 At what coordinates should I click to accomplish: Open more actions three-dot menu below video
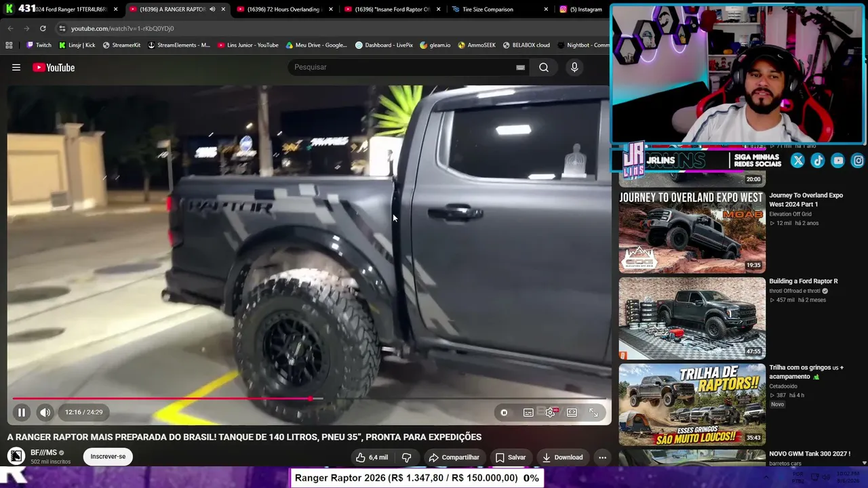602,457
